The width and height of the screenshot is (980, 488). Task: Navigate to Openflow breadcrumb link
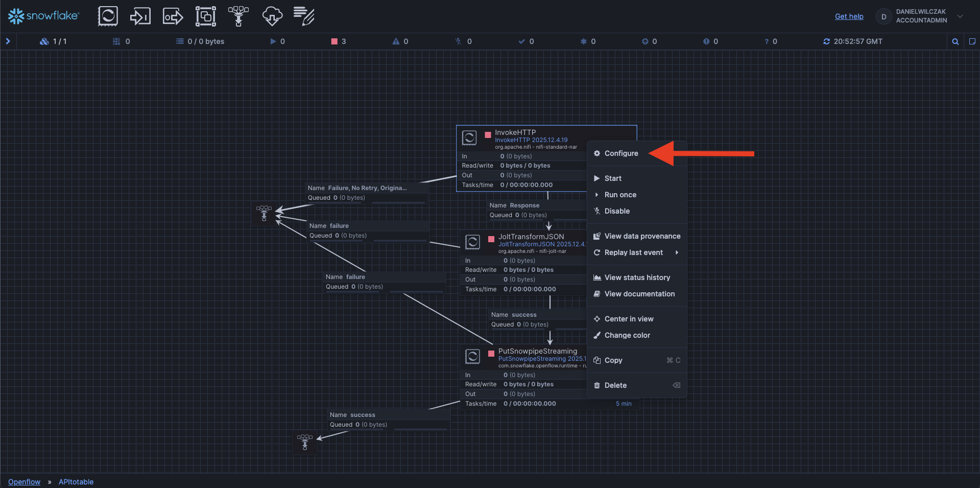tap(24, 482)
